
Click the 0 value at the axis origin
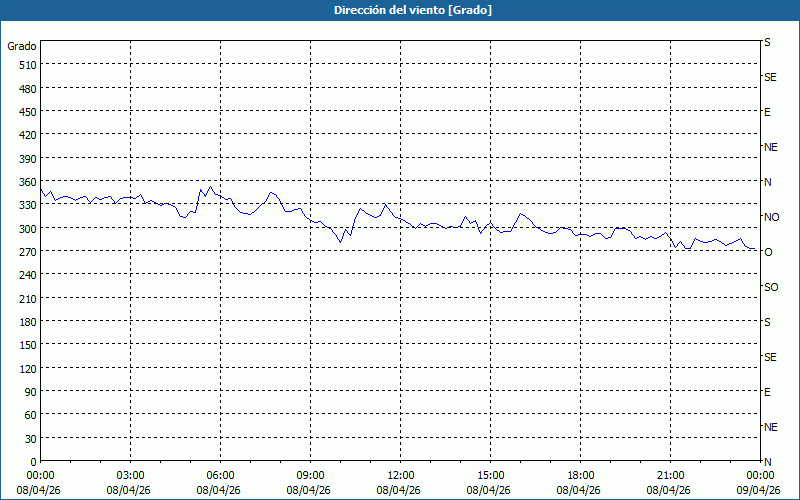click(34, 462)
